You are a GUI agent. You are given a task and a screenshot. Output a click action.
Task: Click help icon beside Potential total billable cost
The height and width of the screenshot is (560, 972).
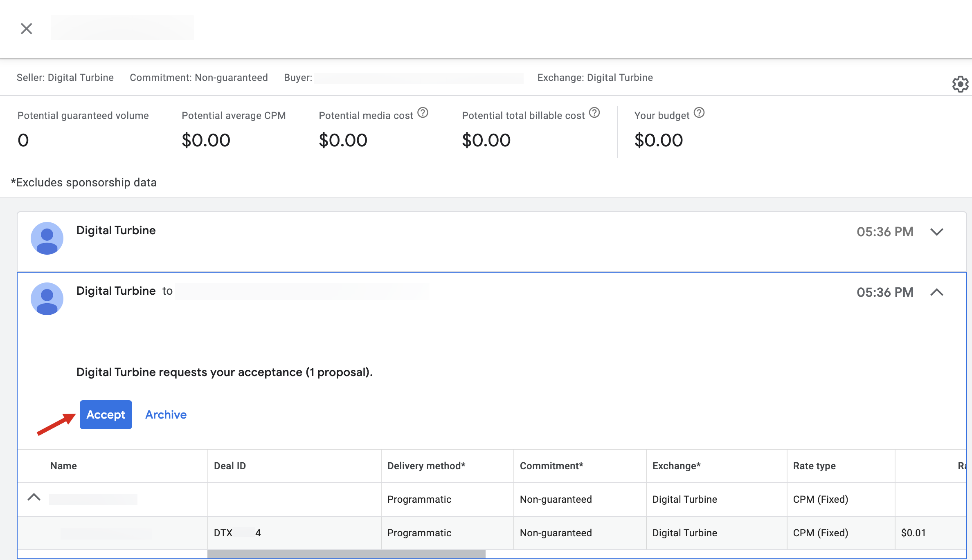(x=594, y=112)
